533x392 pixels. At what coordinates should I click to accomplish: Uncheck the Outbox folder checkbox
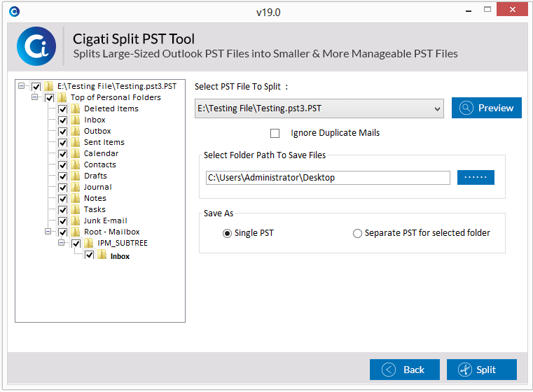(x=62, y=132)
